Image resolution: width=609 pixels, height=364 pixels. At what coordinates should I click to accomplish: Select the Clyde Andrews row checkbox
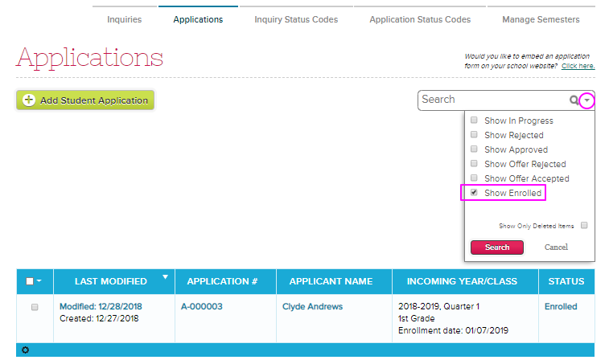pos(35,307)
